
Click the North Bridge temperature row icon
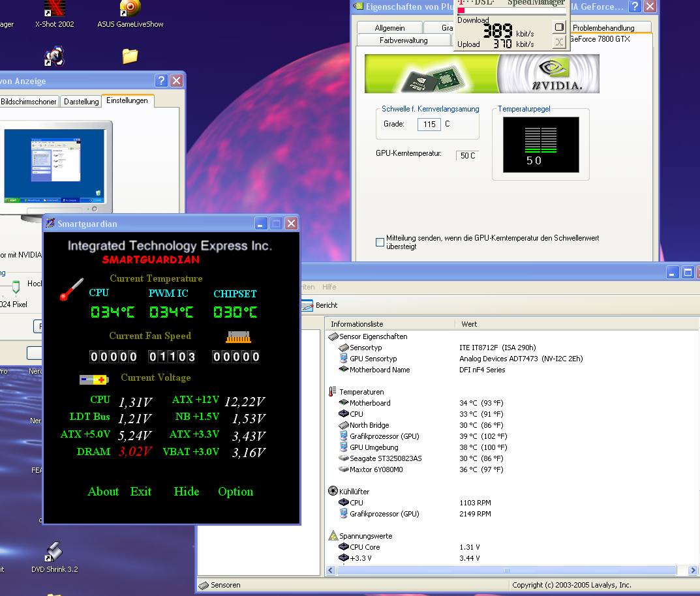pos(343,425)
